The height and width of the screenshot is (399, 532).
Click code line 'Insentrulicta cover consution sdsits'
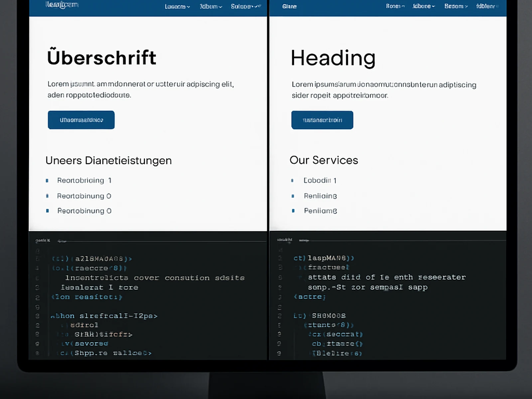155,278
